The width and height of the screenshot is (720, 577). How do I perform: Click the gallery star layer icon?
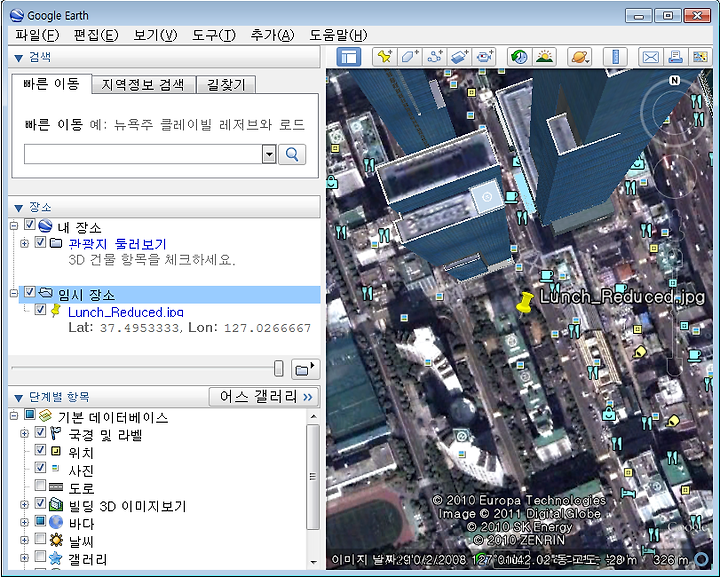click(56, 558)
